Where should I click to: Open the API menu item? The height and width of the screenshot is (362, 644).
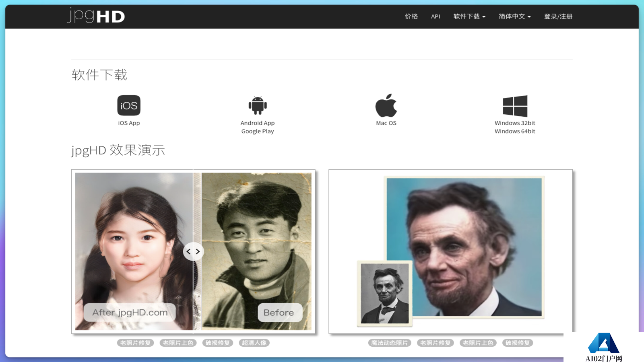(x=436, y=16)
